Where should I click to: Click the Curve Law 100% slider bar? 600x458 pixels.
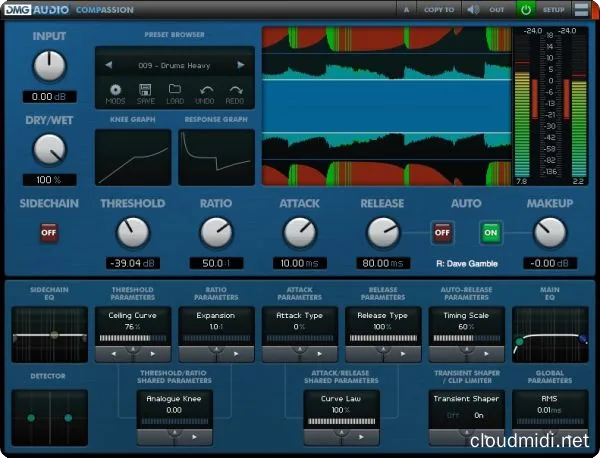pos(341,421)
